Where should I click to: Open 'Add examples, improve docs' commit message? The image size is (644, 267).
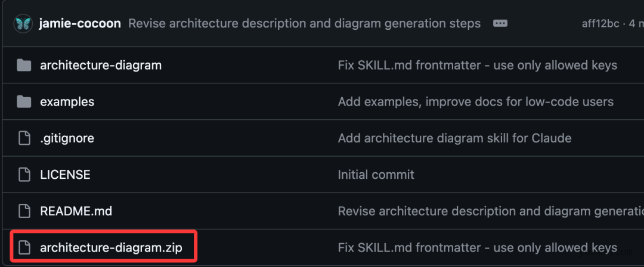[x=475, y=102]
